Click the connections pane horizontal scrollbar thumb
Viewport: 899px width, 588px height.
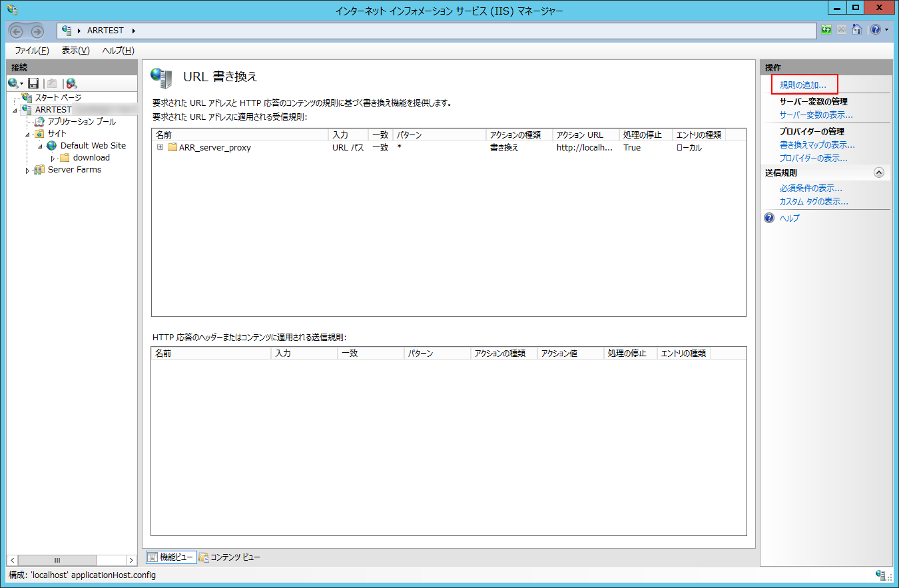pos(57,561)
